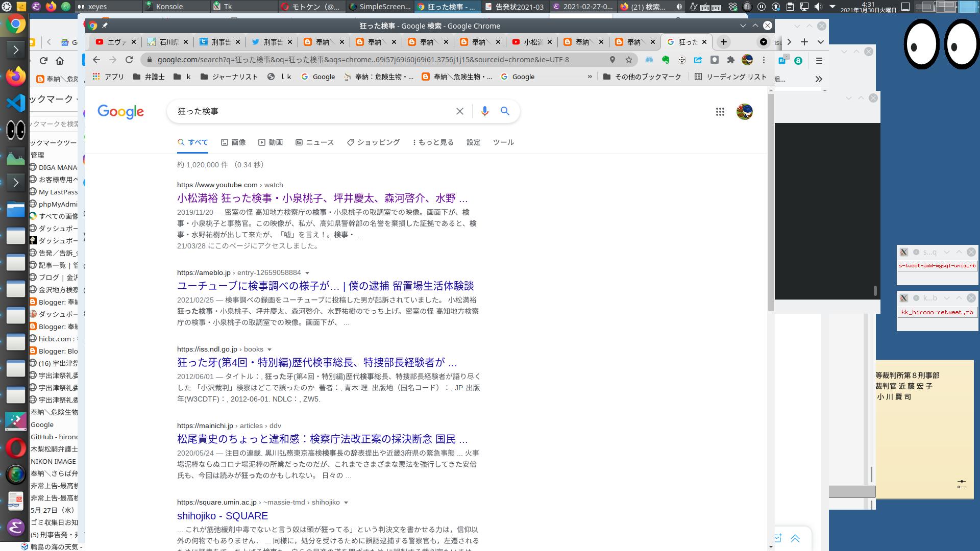Screen dimensions: 980x551
Task: Open the Google apps grid
Action: (720, 112)
